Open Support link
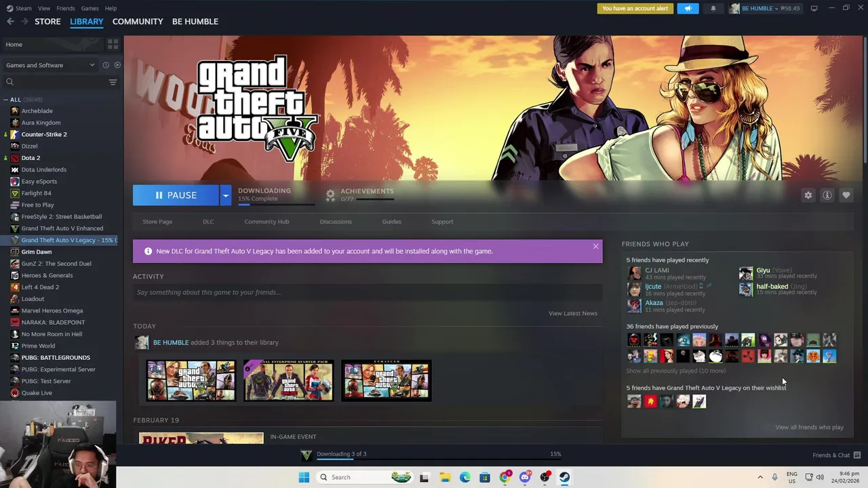The image size is (868, 488). coord(442,222)
